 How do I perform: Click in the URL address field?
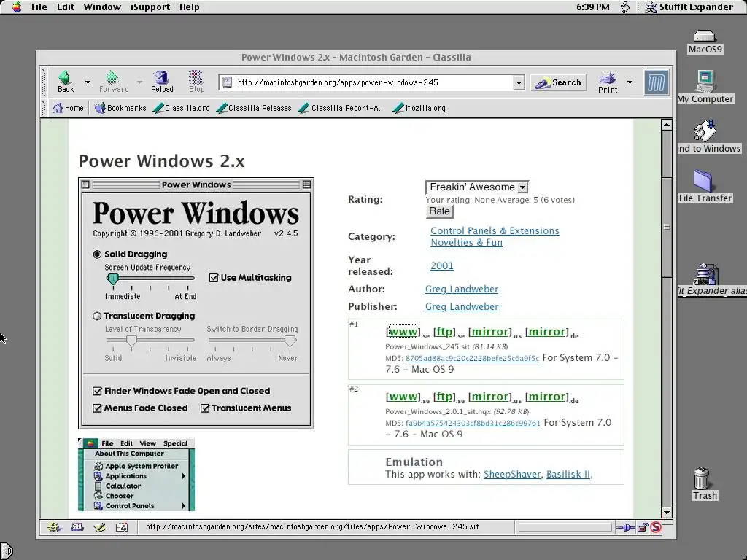pyautogui.click(x=373, y=82)
